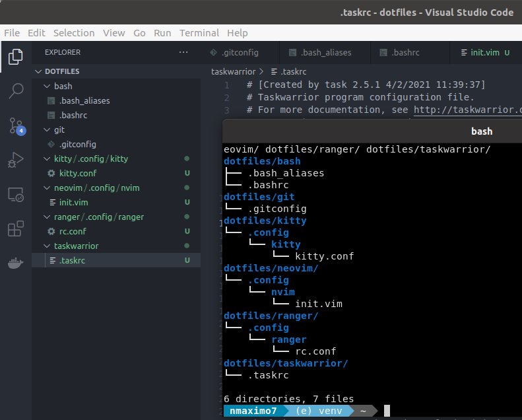
Task: Collapse the taskwarrior folder
Action: (47, 246)
